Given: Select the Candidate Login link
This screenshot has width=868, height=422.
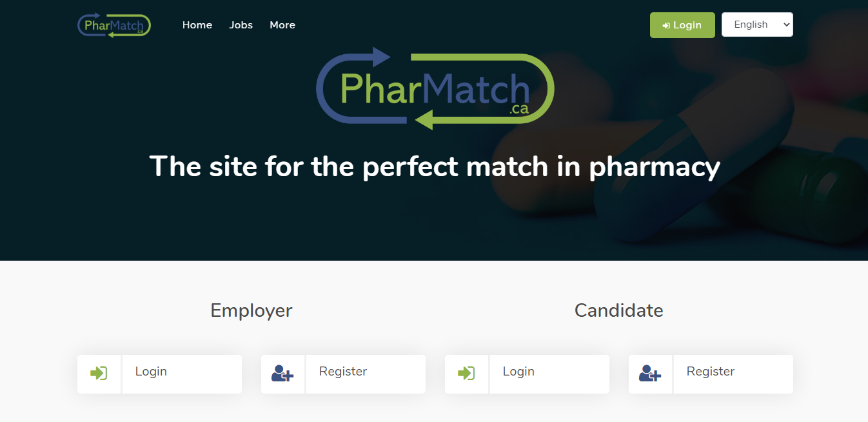Looking at the screenshot, I should (518, 372).
